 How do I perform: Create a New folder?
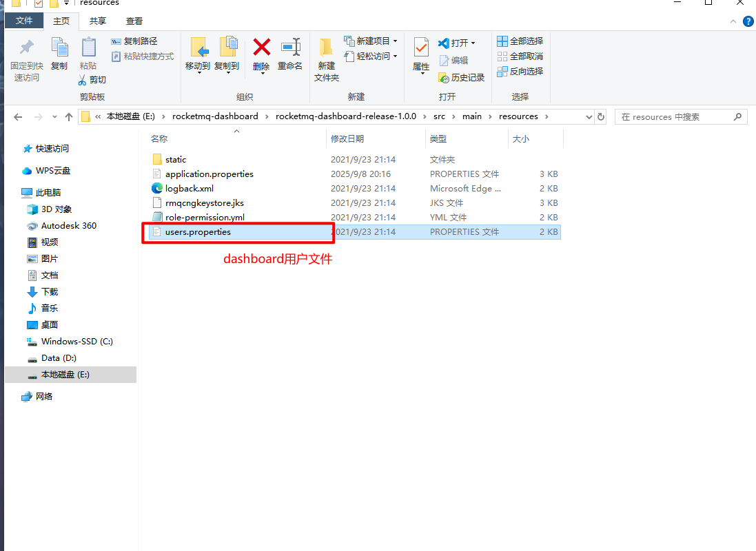click(327, 60)
